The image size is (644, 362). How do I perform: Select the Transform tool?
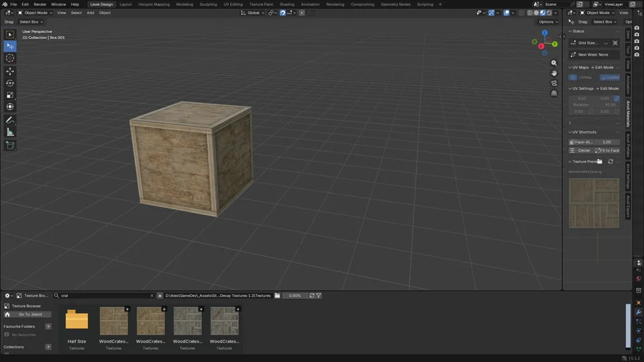coord(10,107)
